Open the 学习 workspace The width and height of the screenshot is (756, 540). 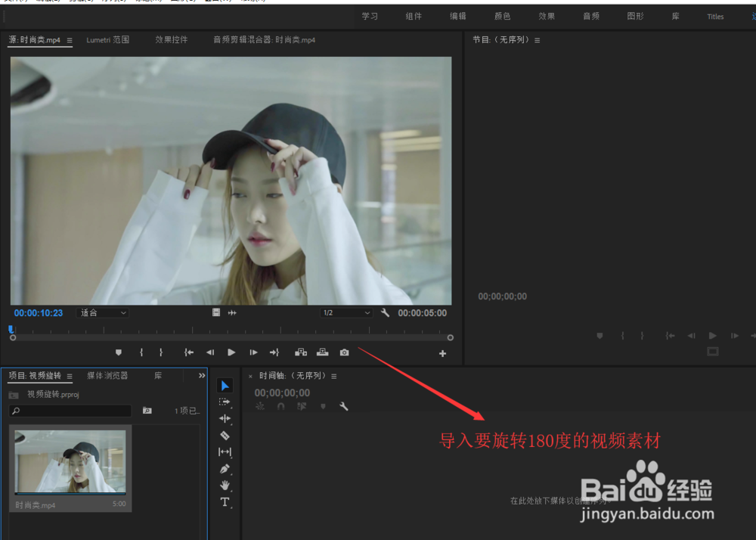point(370,17)
